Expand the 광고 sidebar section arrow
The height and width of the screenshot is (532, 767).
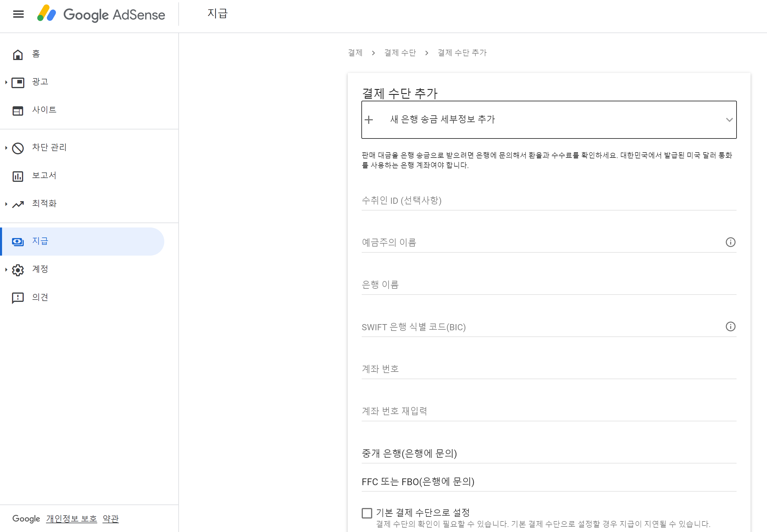pos(6,82)
